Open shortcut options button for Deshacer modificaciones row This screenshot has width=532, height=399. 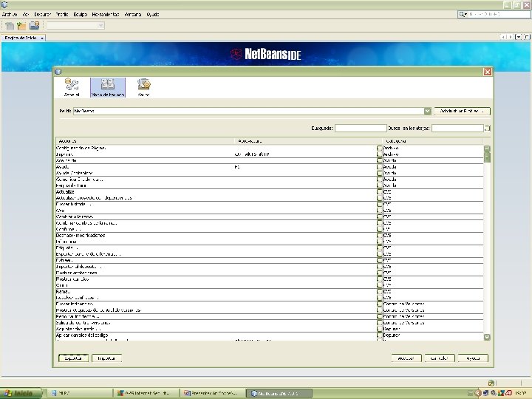pyautogui.click(x=379, y=236)
